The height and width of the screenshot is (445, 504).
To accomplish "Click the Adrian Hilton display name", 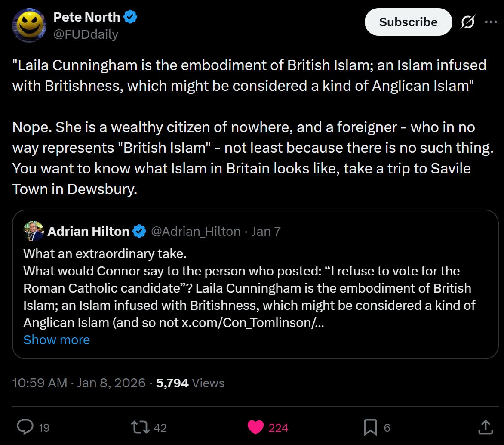I will pos(88,232).
